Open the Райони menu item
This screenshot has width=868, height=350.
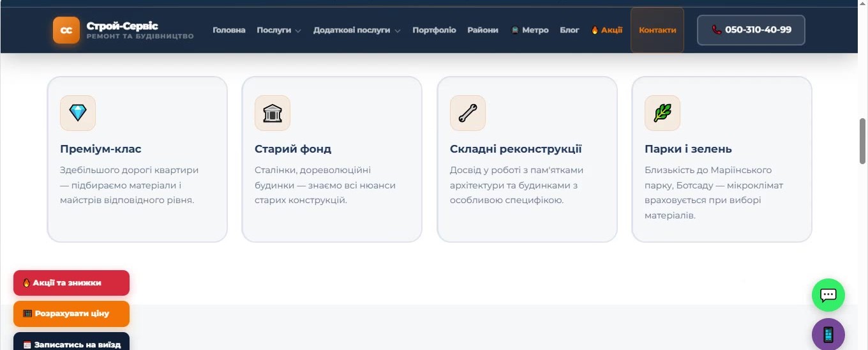coord(483,30)
